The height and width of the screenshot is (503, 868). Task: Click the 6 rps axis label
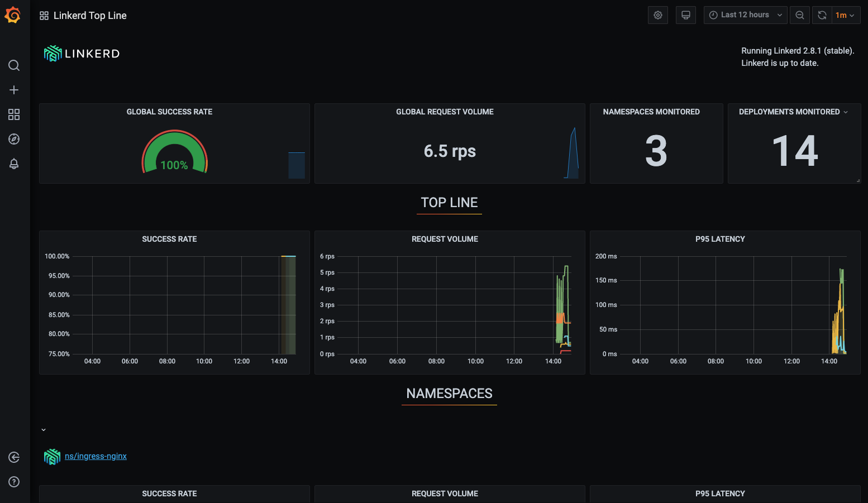(327, 256)
